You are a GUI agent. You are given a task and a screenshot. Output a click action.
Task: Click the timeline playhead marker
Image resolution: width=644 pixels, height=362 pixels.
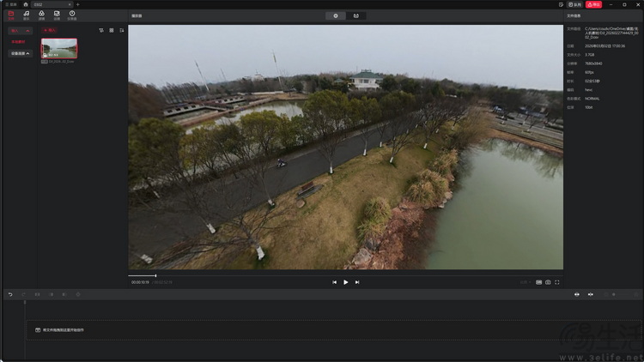25,303
